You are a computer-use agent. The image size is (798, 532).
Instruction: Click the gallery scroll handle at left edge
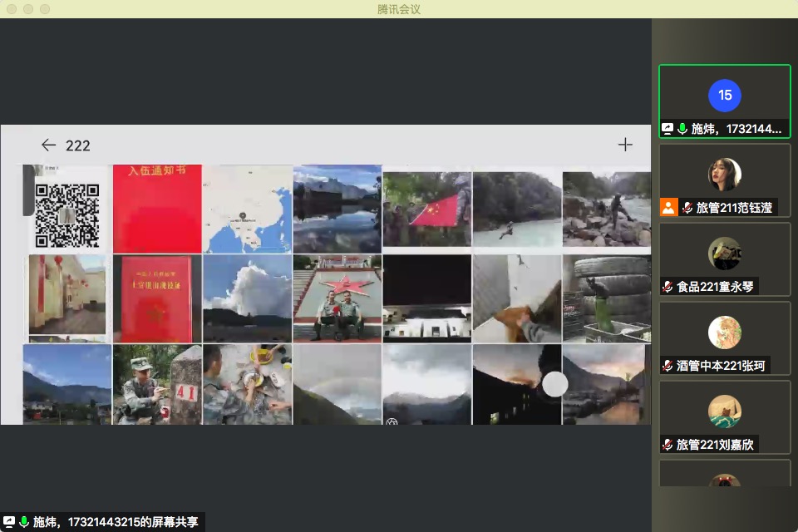pos(28,191)
